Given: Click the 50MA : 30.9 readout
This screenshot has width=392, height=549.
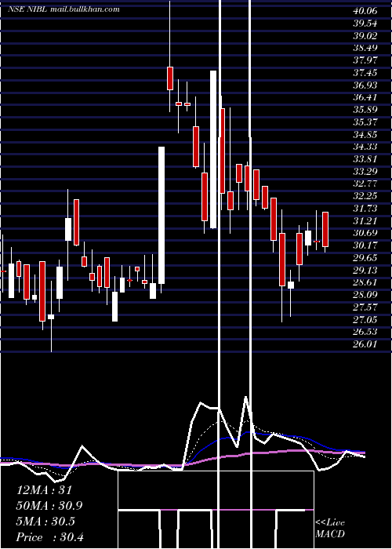Looking at the screenshot, I should pyautogui.click(x=51, y=506).
